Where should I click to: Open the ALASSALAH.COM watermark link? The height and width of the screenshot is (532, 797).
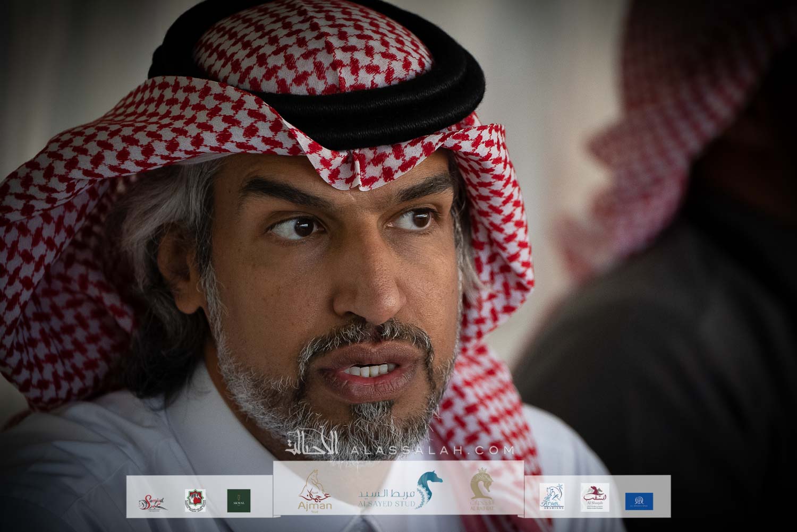433,451
